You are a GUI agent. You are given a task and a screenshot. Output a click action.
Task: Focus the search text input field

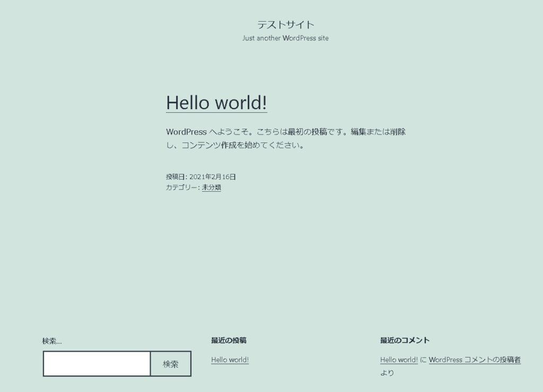click(x=97, y=364)
